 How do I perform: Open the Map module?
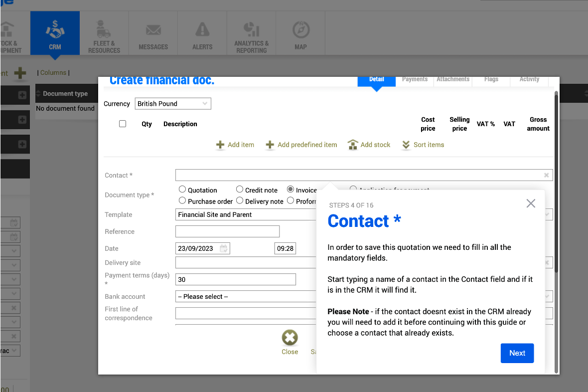(300, 33)
